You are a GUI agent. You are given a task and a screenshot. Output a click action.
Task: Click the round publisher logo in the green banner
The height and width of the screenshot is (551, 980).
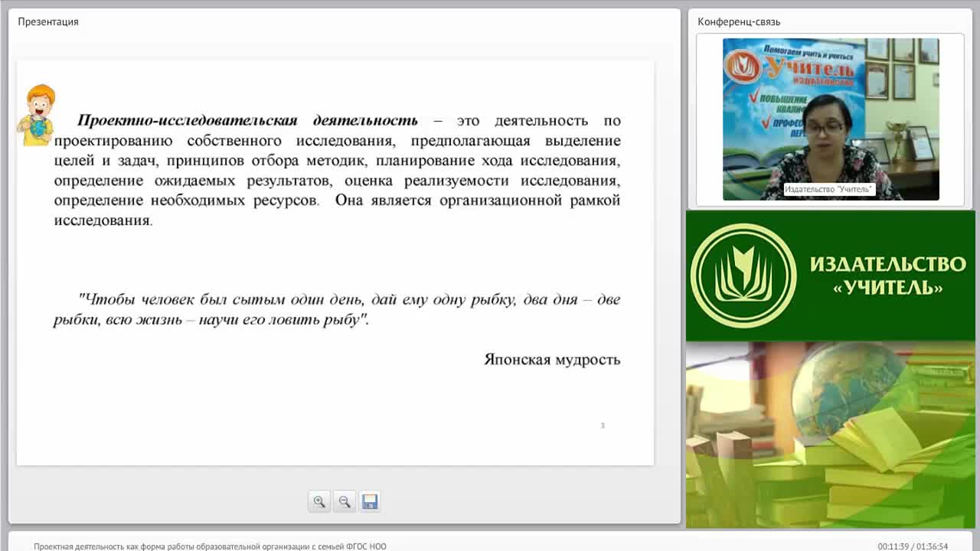point(743,275)
